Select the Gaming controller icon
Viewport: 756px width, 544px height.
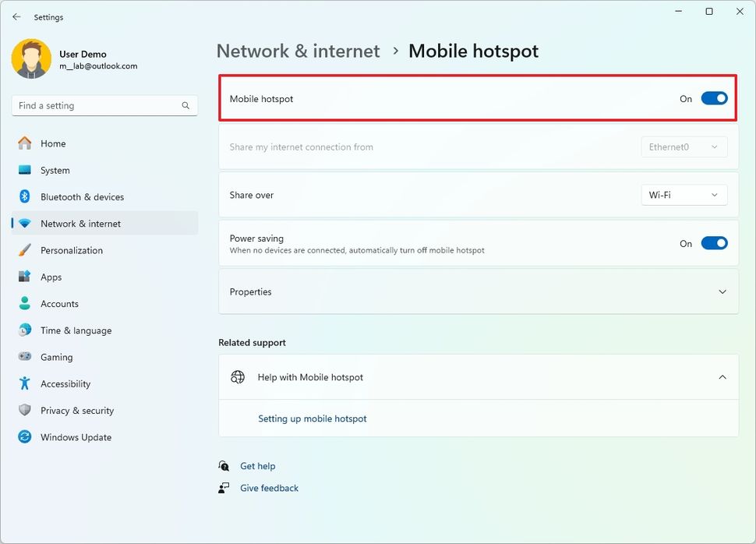pos(25,356)
